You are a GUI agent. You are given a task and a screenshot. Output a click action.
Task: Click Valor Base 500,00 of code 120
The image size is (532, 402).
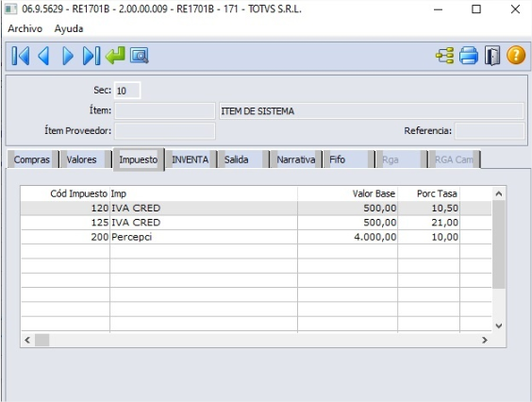coord(347,208)
